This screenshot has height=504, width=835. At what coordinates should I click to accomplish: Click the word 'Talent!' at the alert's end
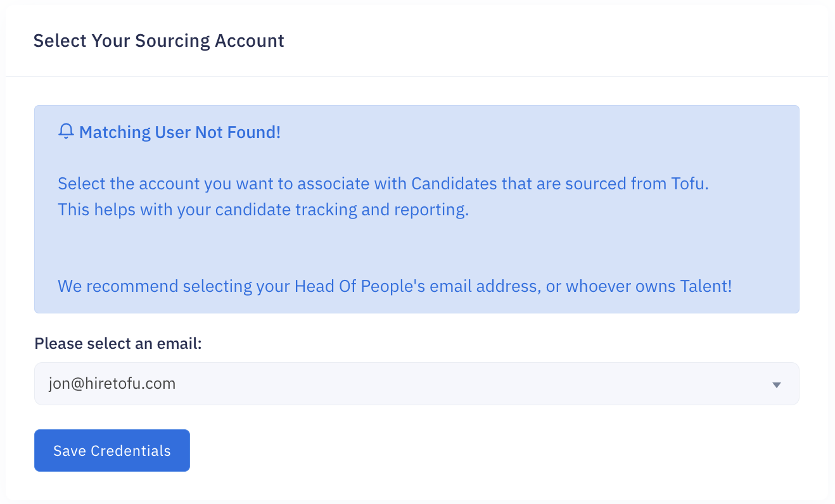click(x=706, y=286)
